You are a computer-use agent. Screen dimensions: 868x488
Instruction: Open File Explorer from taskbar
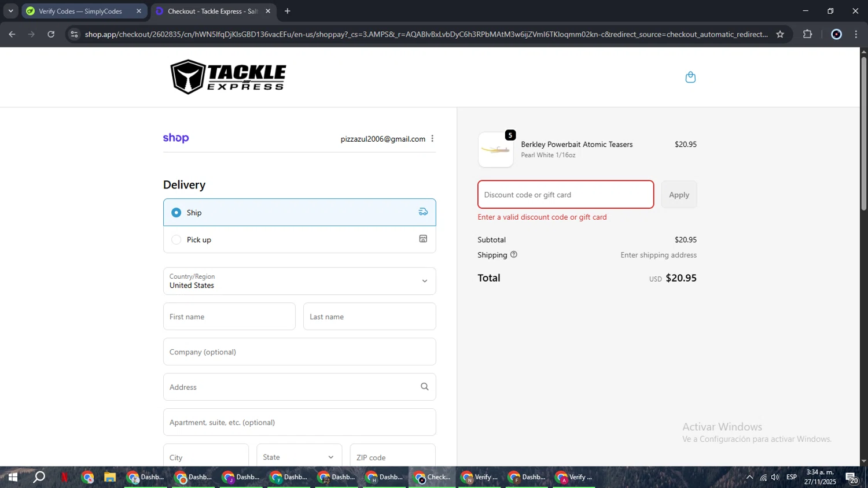(110, 477)
